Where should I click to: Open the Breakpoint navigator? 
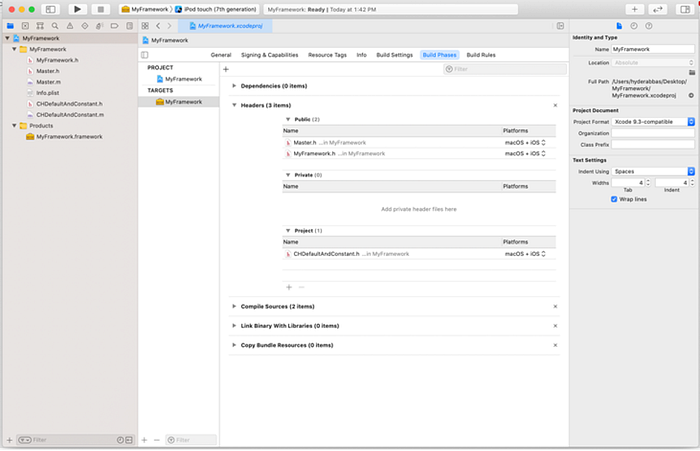[x=114, y=26]
